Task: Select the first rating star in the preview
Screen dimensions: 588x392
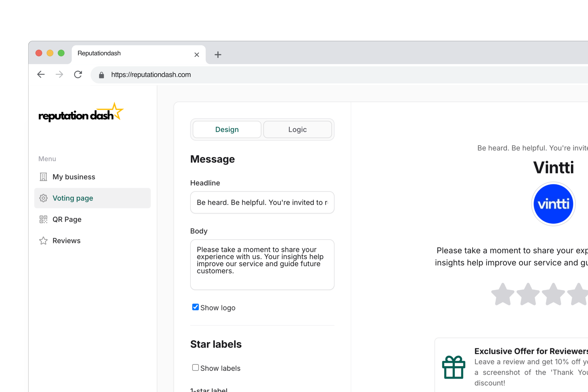Action: (503, 294)
